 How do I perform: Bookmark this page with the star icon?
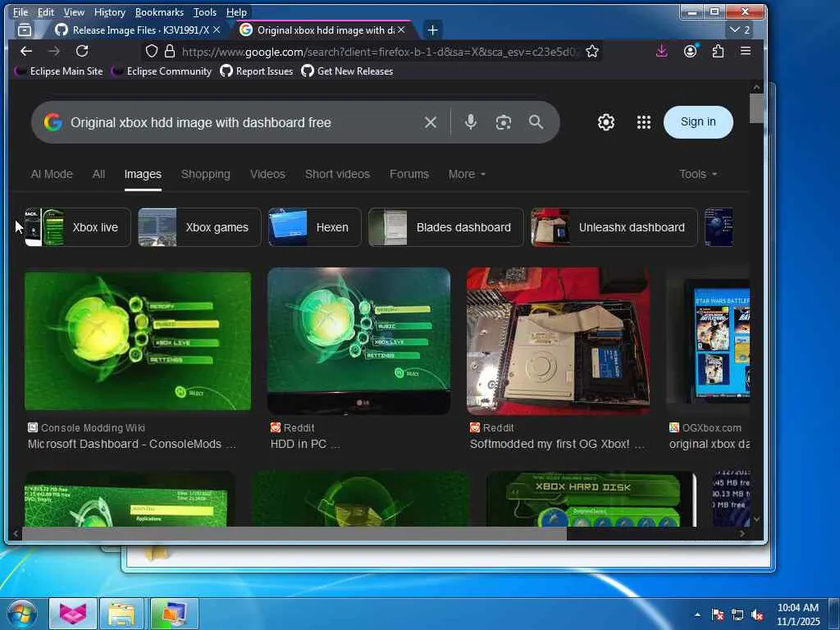tap(592, 51)
